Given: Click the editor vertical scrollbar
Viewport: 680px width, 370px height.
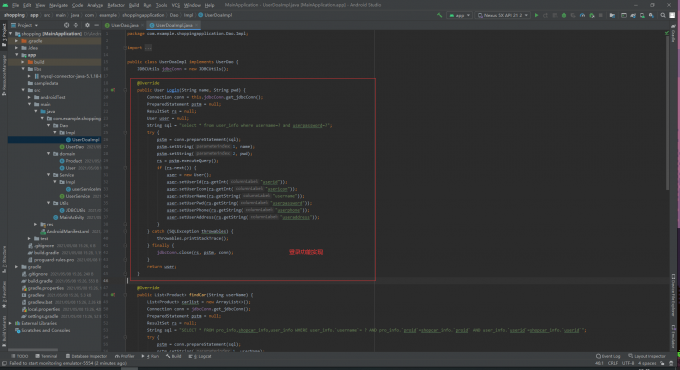Looking at the screenshot, I should point(667,113).
